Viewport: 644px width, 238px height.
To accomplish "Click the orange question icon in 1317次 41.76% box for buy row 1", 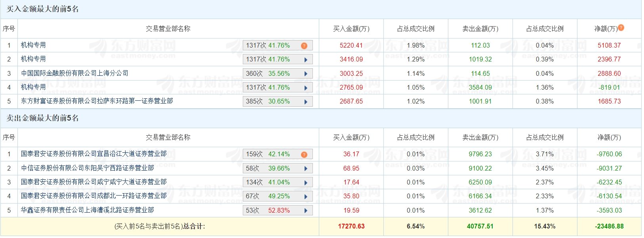I will point(304,46).
